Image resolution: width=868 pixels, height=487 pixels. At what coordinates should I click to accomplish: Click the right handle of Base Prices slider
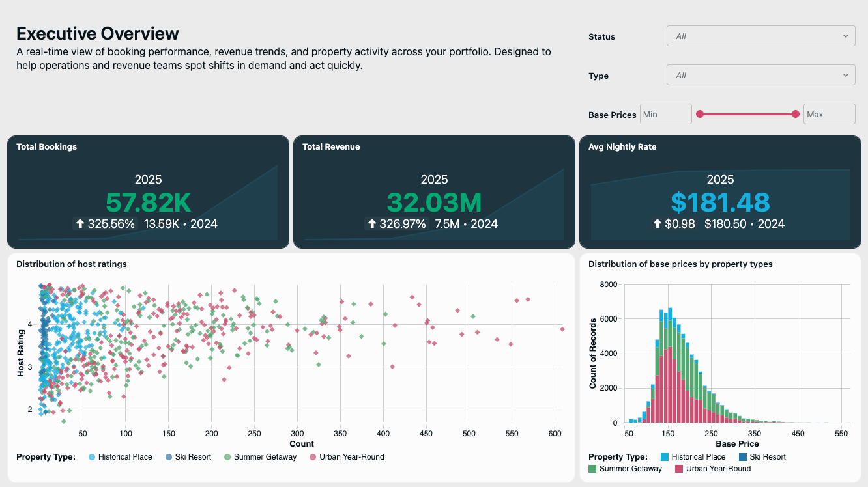coord(795,114)
